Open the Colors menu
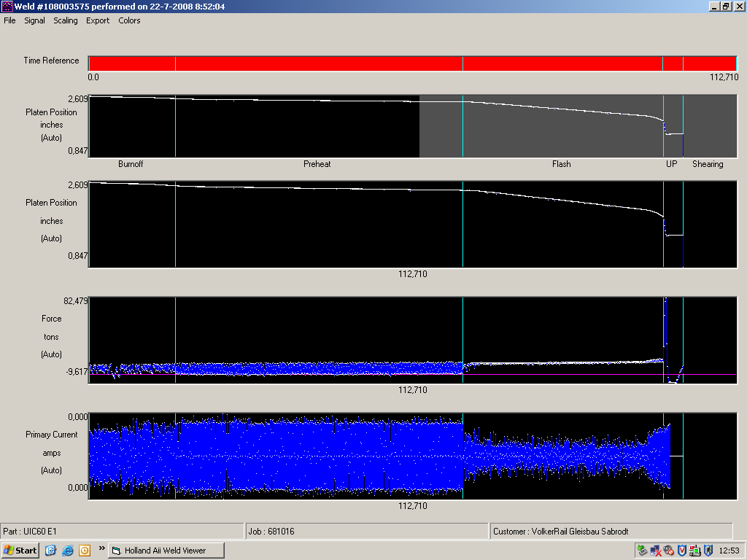The width and height of the screenshot is (747, 560). 129,20
